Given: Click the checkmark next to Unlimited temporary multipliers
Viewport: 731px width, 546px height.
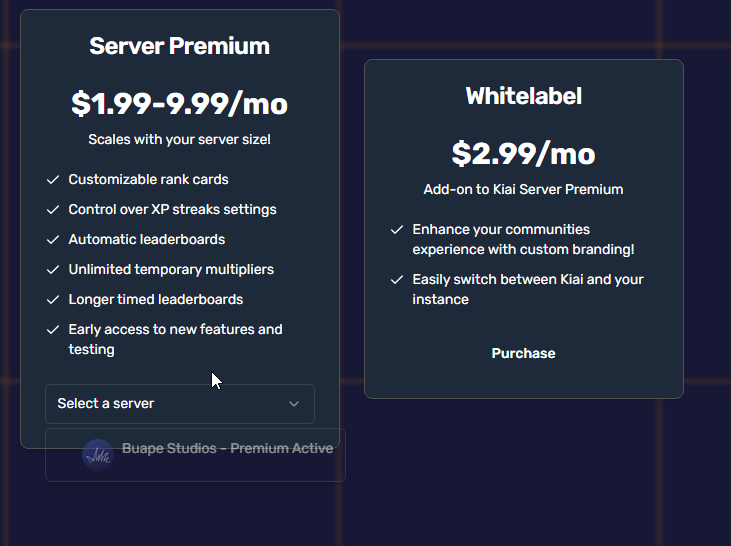Looking at the screenshot, I should click(53, 270).
